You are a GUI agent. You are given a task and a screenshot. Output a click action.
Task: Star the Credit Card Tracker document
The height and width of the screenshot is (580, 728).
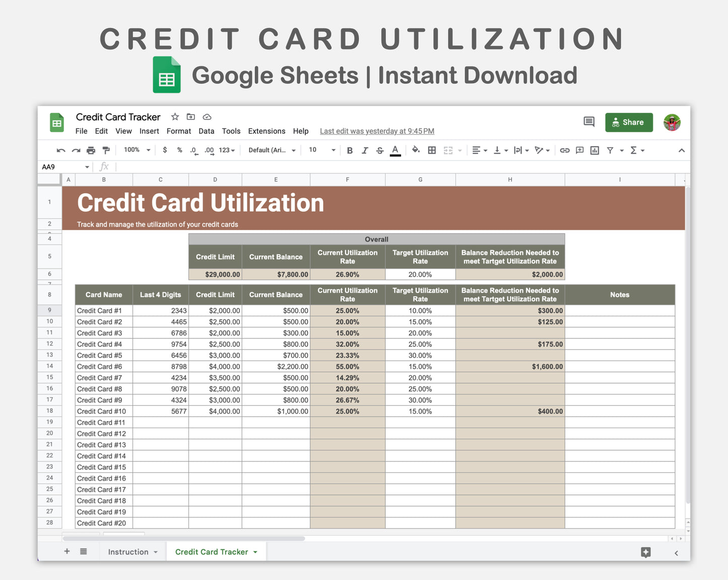click(x=175, y=117)
